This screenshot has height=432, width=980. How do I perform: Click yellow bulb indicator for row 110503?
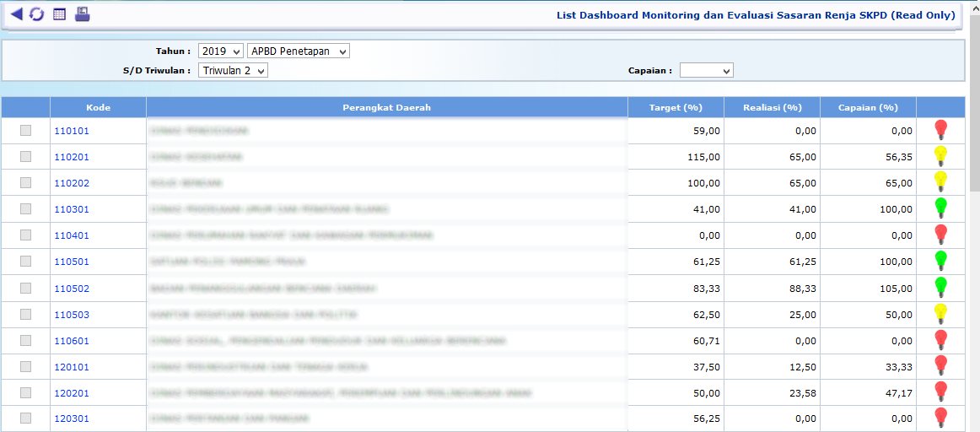(x=940, y=314)
